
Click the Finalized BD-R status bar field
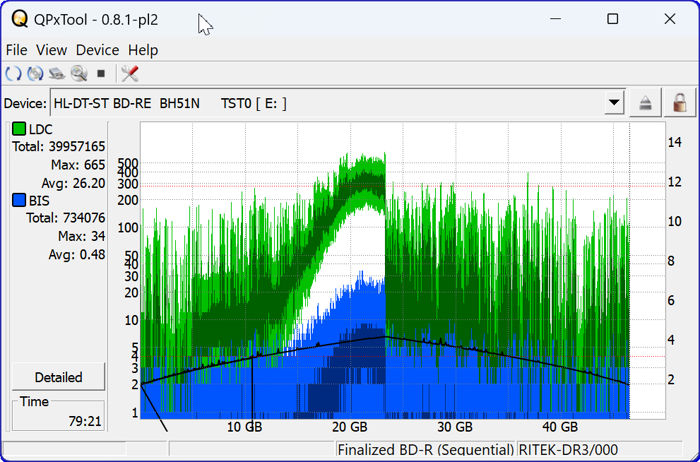point(426,451)
